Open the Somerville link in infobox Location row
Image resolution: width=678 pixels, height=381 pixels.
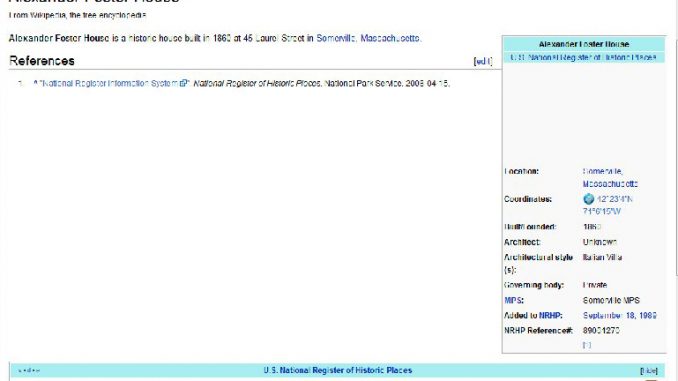click(602, 171)
